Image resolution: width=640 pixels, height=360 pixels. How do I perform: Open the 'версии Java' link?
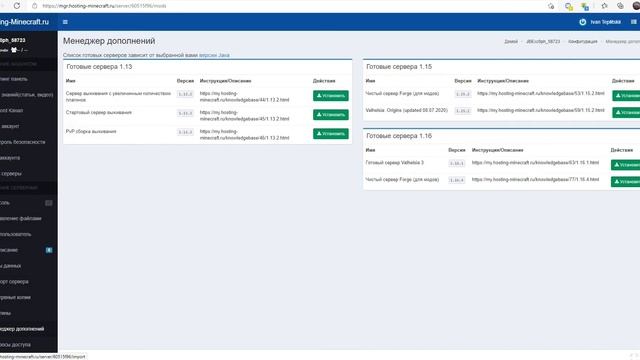click(214, 55)
